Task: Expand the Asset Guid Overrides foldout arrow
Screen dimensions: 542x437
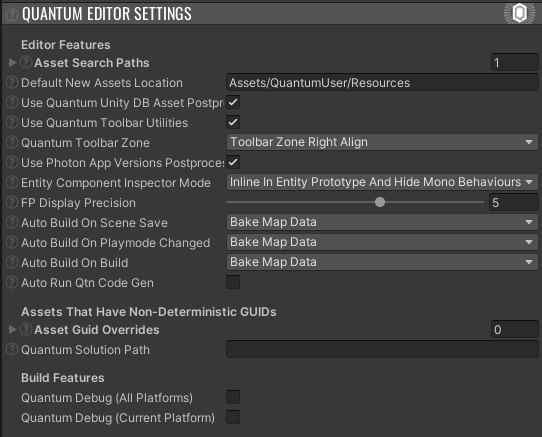Action: 12,329
